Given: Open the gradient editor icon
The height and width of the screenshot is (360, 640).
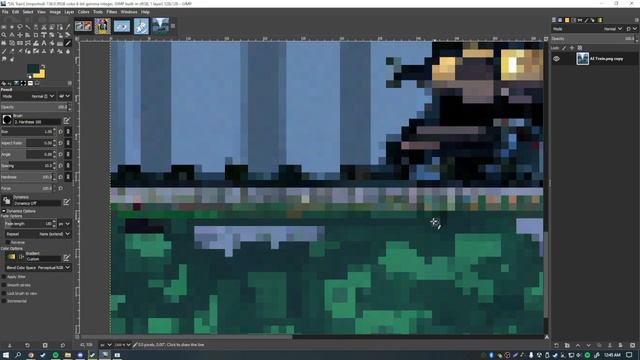Looking at the screenshot, I should (67, 258).
